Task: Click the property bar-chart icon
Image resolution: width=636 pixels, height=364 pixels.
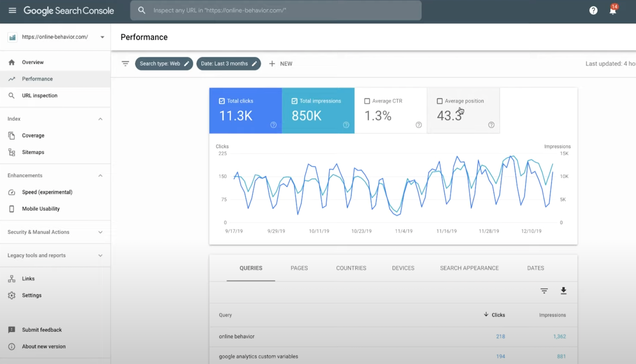Action: (x=12, y=37)
